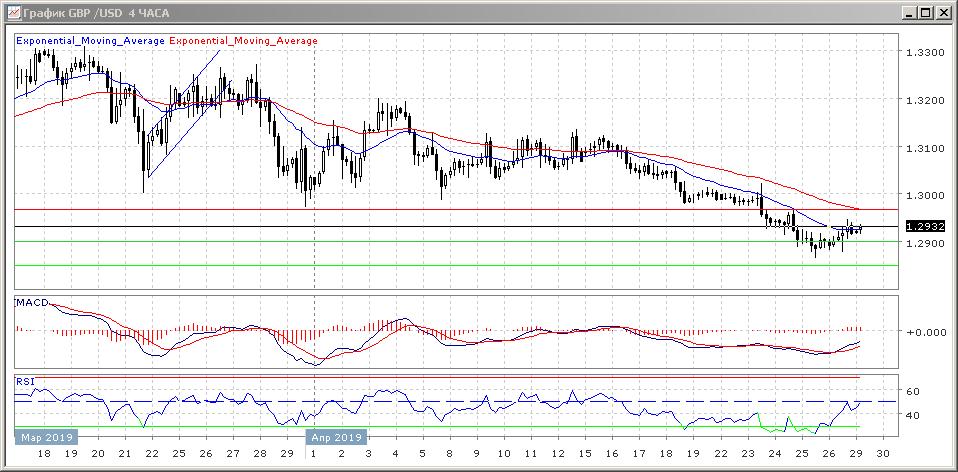Close the GBP/USD chart window
The image size is (958, 472).
click(x=943, y=13)
